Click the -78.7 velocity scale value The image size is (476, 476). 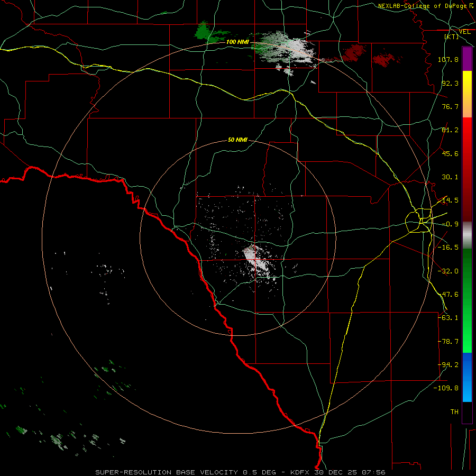[448, 342]
